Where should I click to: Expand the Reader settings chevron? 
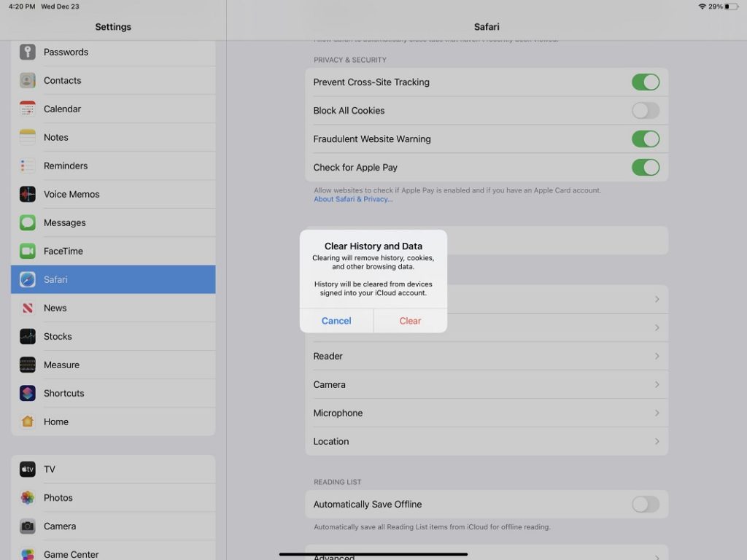657,357
